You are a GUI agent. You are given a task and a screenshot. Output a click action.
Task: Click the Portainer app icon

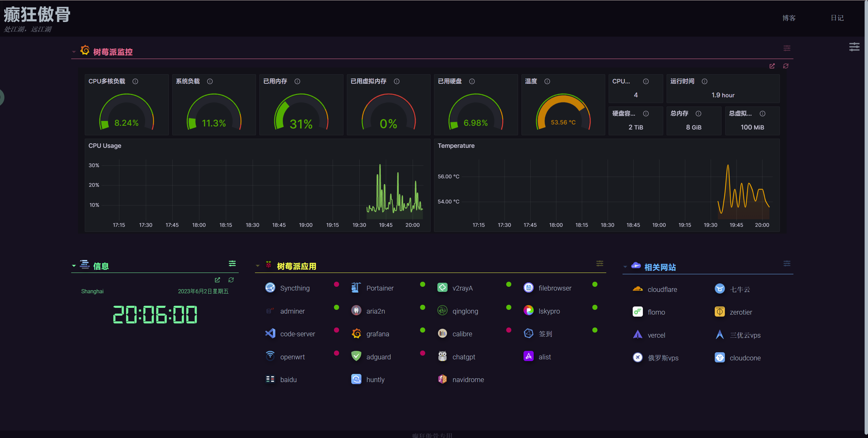356,288
